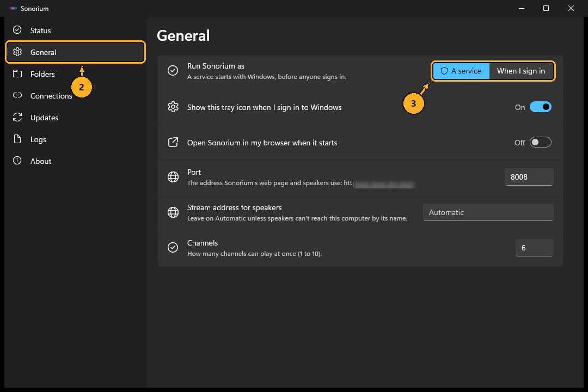Click the Updates refresh icon

coord(17,117)
